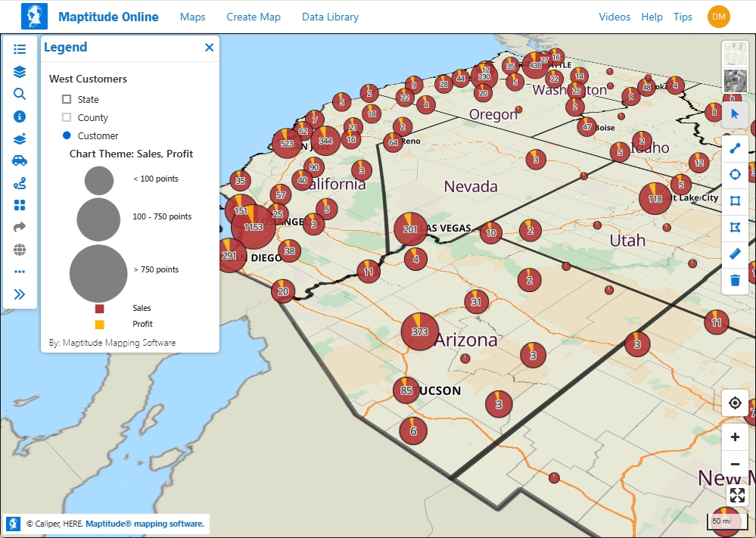Click the 201 cluster at Las Vegas

(x=410, y=229)
